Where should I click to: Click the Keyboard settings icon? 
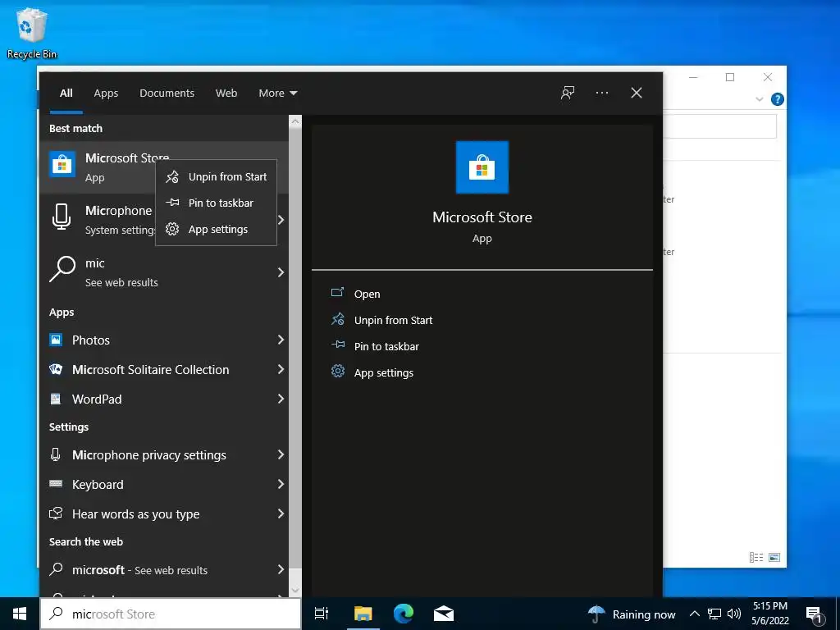[56, 484]
